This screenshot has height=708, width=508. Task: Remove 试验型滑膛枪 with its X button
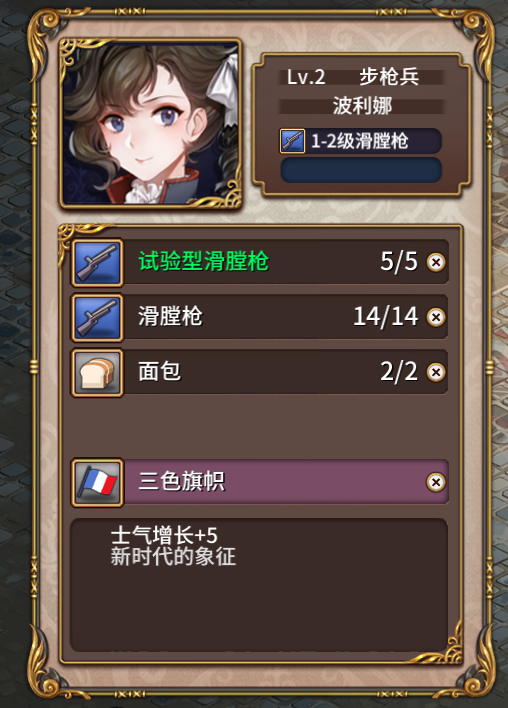click(436, 262)
